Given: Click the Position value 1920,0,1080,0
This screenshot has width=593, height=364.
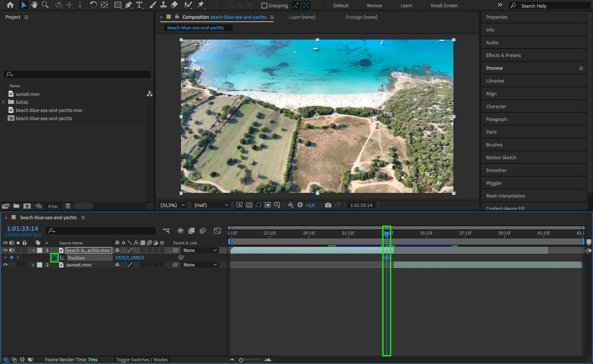Looking at the screenshot, I should click(129, 257).
